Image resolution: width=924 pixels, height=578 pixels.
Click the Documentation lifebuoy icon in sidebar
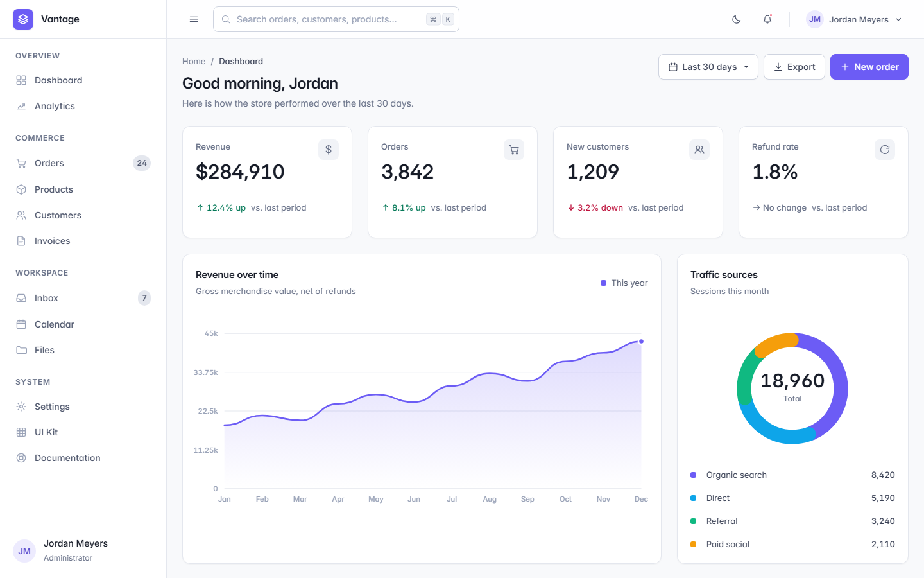click(21, 458)
